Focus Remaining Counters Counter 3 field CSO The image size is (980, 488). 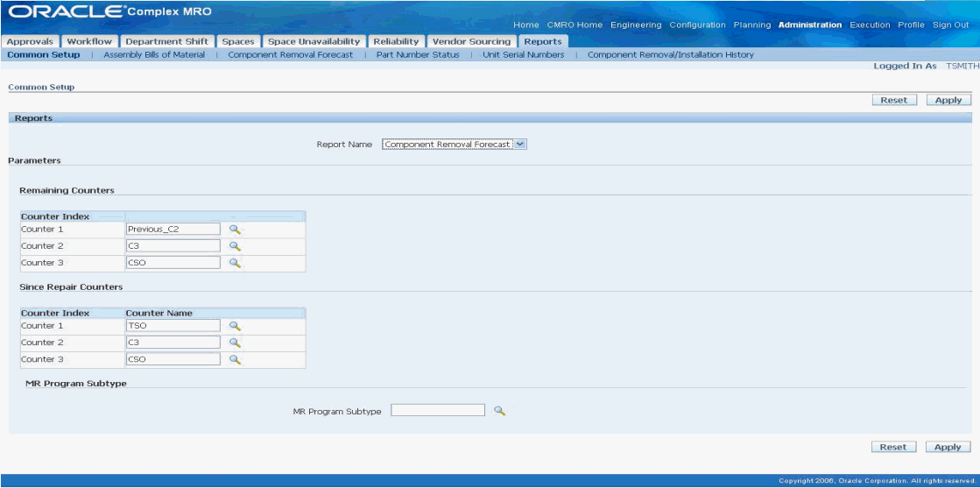tap(173, 263)
